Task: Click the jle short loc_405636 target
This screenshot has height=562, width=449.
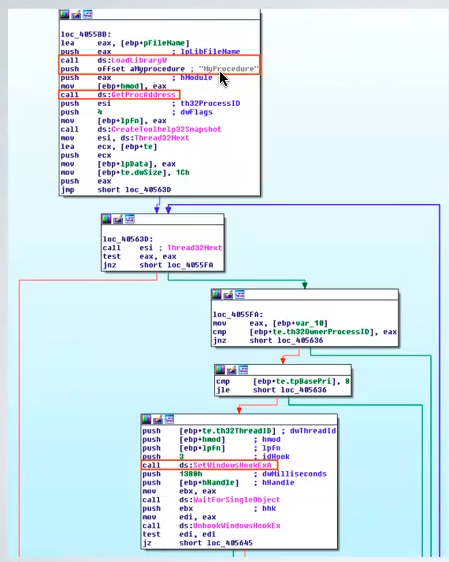Action: [x=303, y=390]
